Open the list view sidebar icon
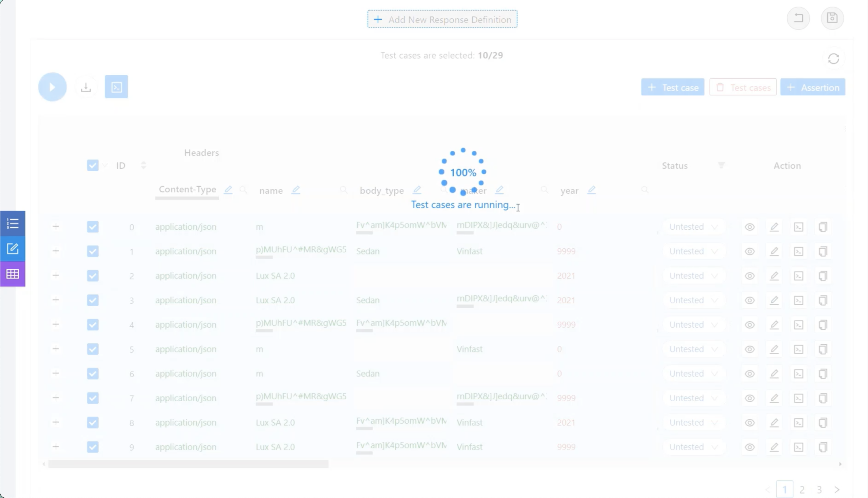 [13, 224]
